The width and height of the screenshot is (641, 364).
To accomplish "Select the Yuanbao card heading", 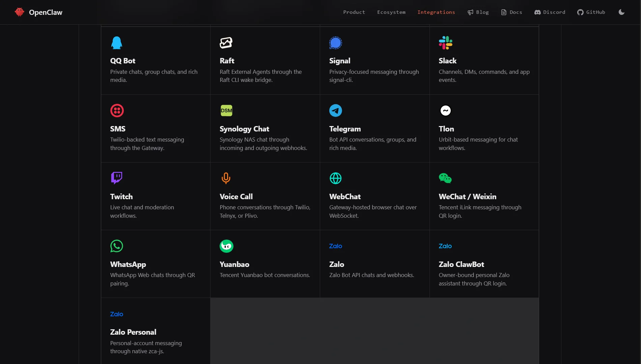I will (x=234, y=264).
